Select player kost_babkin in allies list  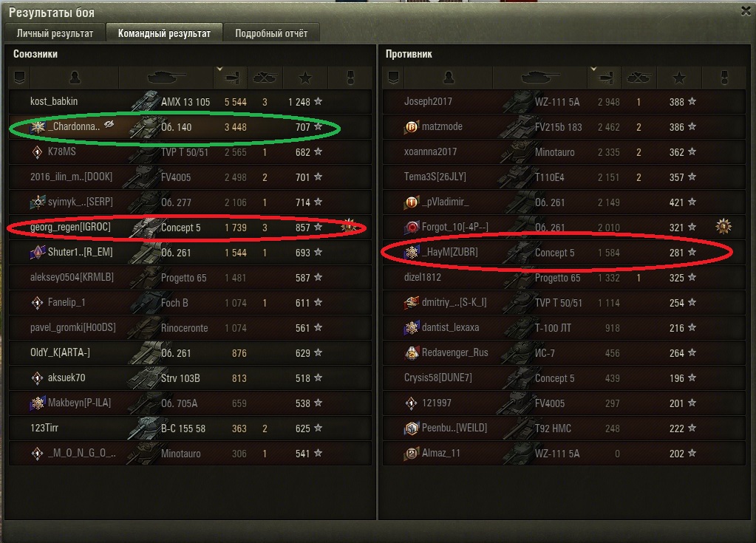click(190, 102)
